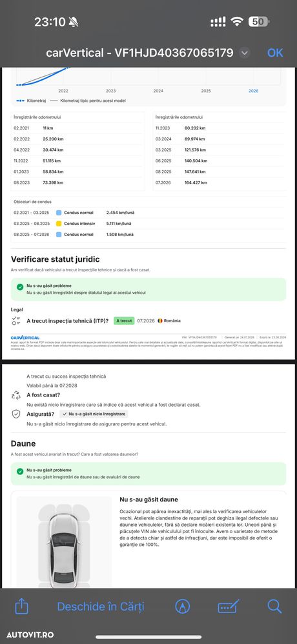Tap the share icon in bottom toolbar
Screen dimensions: 297x644
21,606
